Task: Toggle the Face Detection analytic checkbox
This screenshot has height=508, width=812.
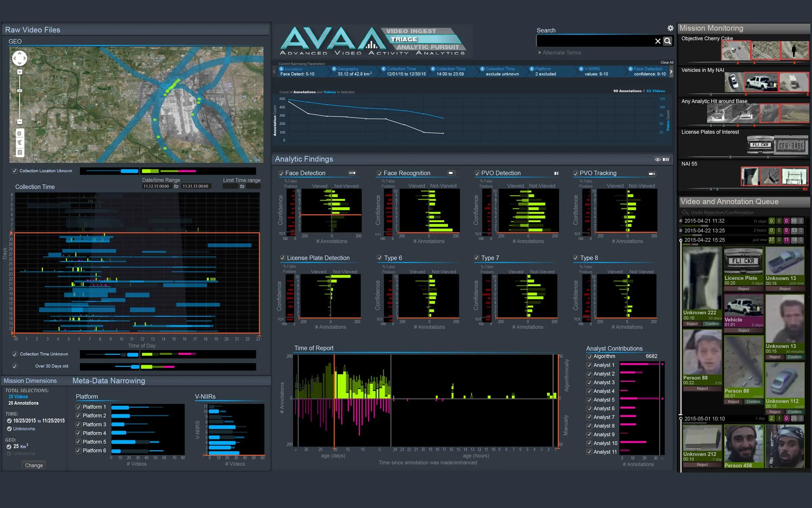Action: click(x=281, y=173)
